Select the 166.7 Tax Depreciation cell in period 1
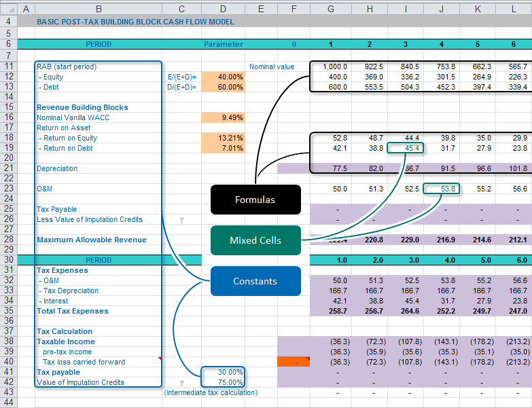 tap(331, 291)
